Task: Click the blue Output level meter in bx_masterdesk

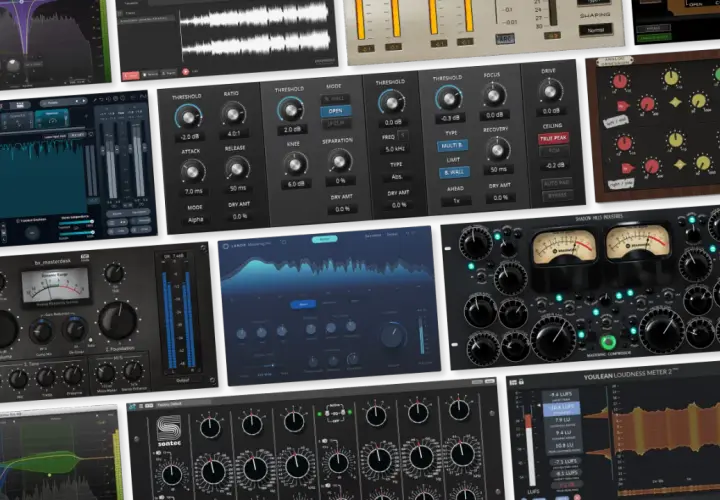Action: tap(178, 318)
